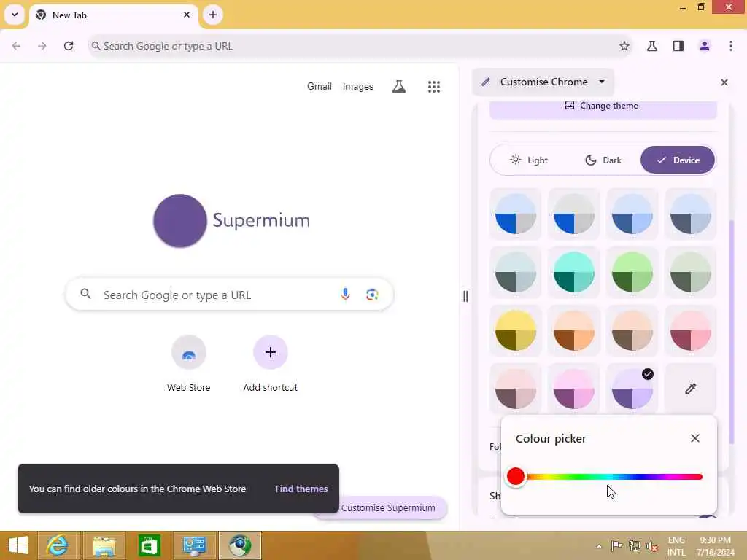
Task: Reload the current page
Action: (x=69, y=46)
